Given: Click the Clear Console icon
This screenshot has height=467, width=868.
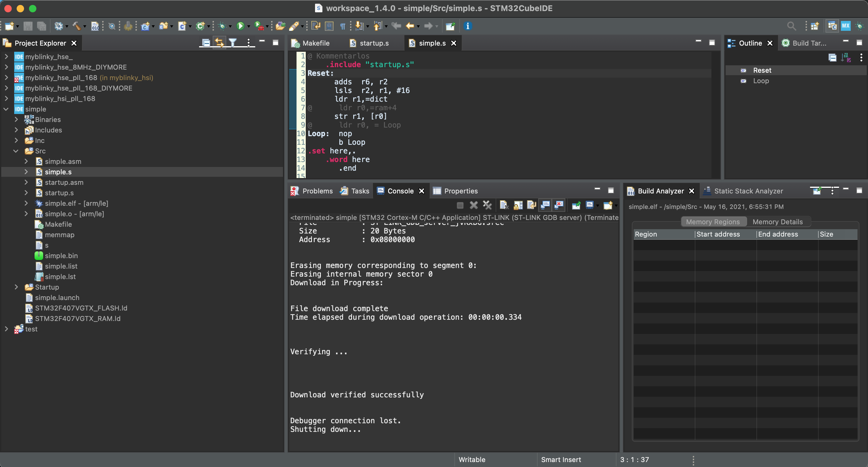Looking at the screenshot, I should 504,205.
